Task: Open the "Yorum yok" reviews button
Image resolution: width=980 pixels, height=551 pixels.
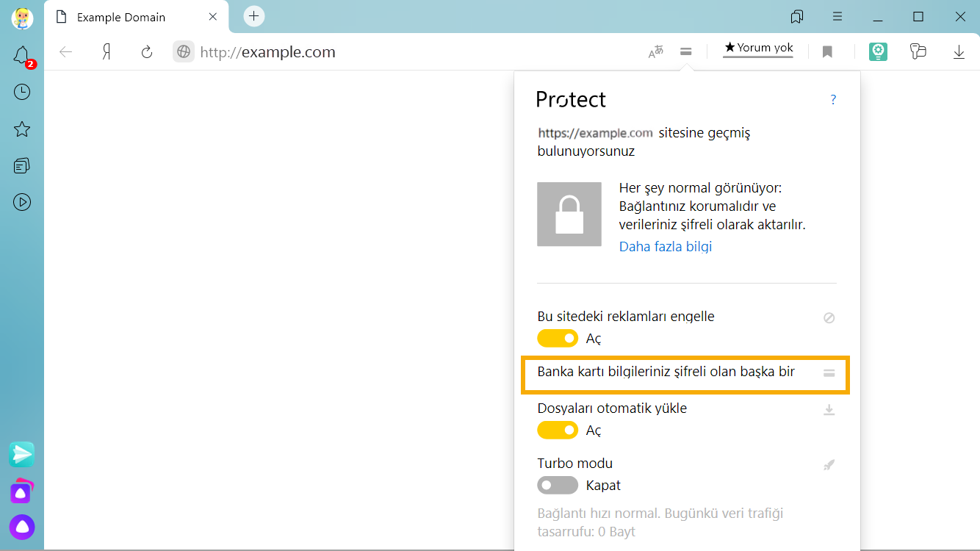Action: [x=758, y=48]
